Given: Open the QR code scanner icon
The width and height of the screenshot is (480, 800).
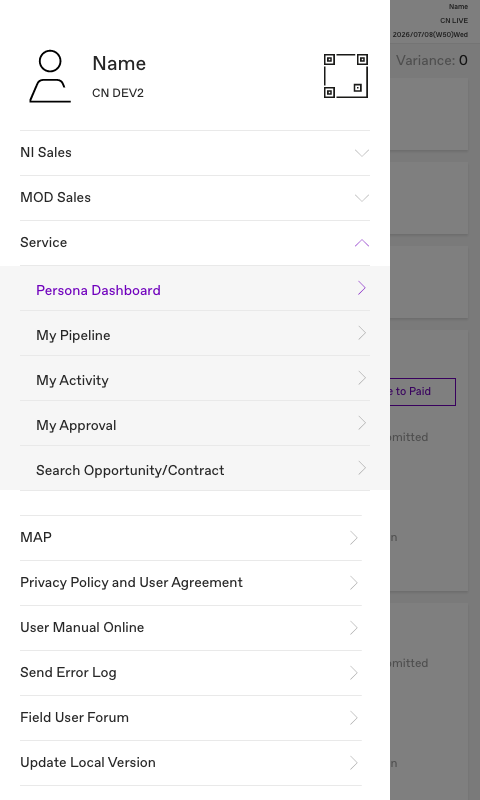Looking at the screenshot, I should (x=346, y=76).
